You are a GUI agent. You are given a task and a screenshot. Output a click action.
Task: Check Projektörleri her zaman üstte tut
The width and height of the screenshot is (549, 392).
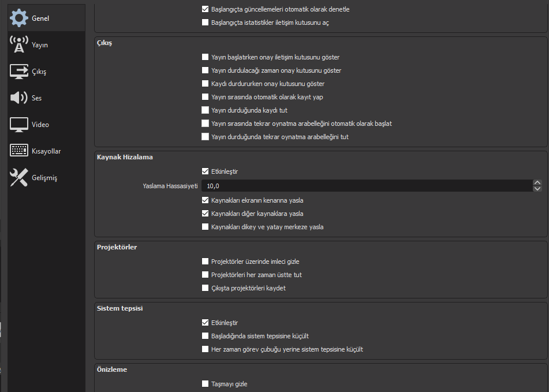[205, 275]
